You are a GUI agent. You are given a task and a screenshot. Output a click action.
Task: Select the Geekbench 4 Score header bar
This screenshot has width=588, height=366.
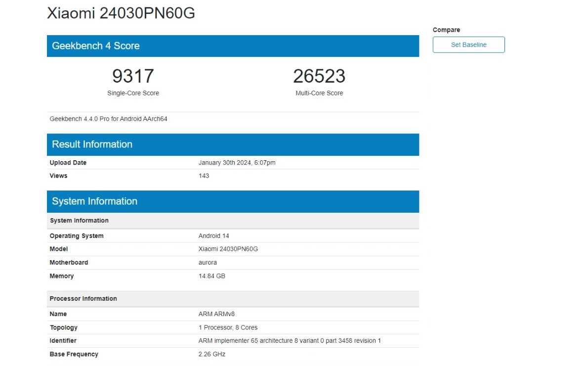click(233, 46)
